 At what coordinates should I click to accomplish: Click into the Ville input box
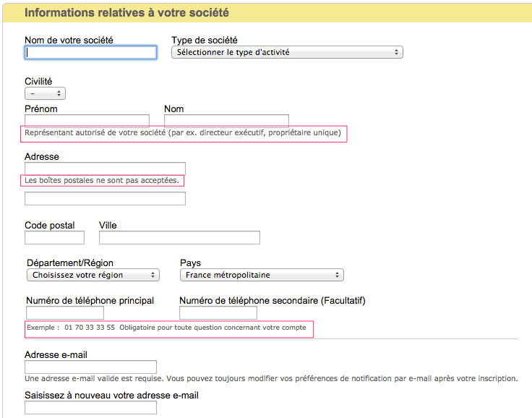[179, 237]
